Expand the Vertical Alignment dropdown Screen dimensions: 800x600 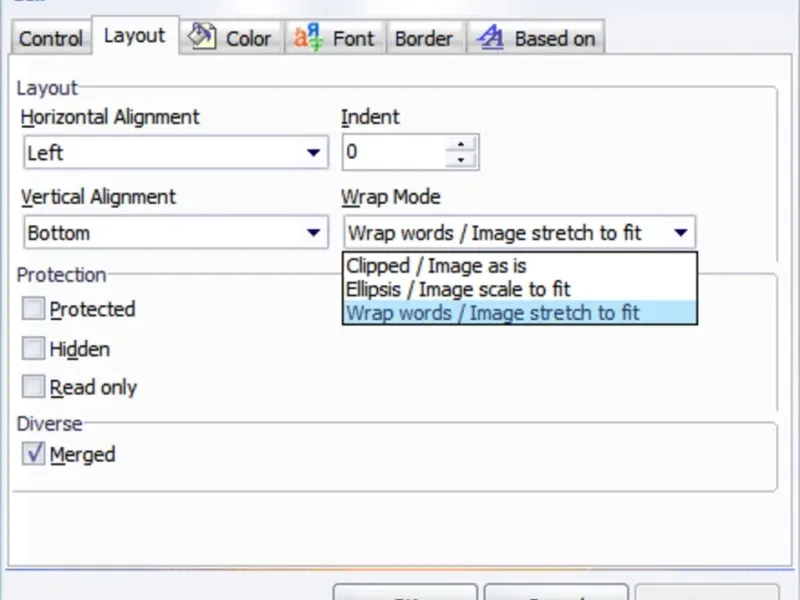coord(314,233)
